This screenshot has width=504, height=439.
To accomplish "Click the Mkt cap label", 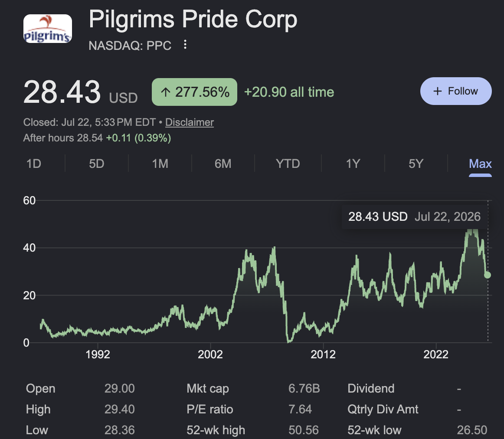I will point(208,389).
